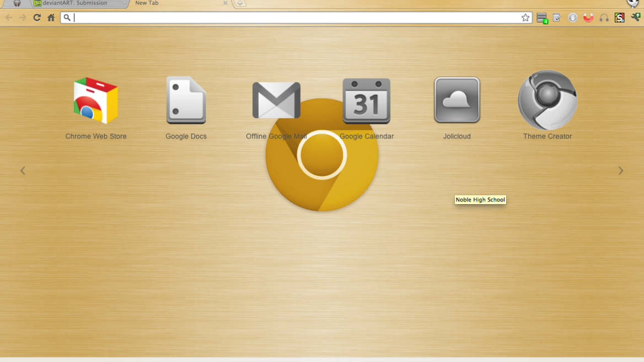Close the New Tab tab
Image resolution: width=644 pixels, height=362 pixels.
(x=225, y=3)
